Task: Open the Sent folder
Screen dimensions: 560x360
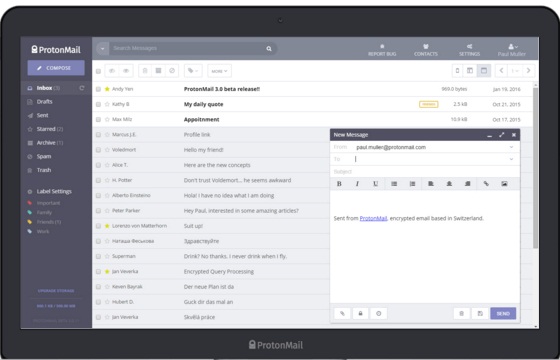Action: click(x=42, y=115)
